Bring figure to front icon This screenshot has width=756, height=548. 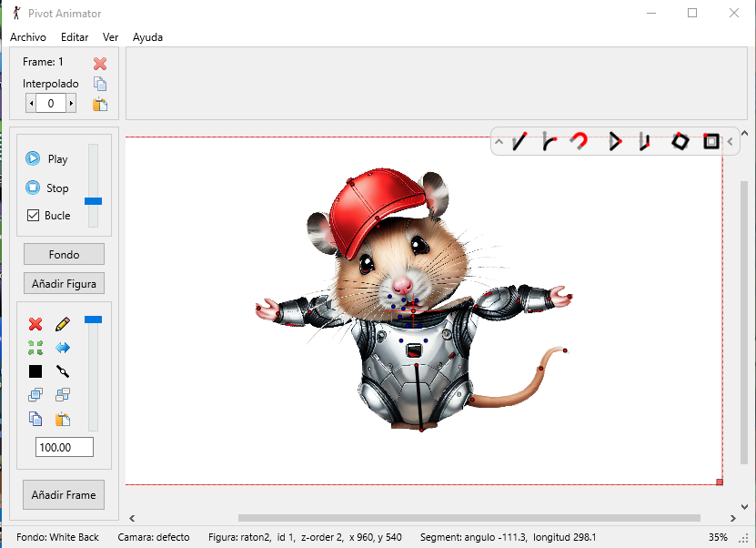[35, 394]
